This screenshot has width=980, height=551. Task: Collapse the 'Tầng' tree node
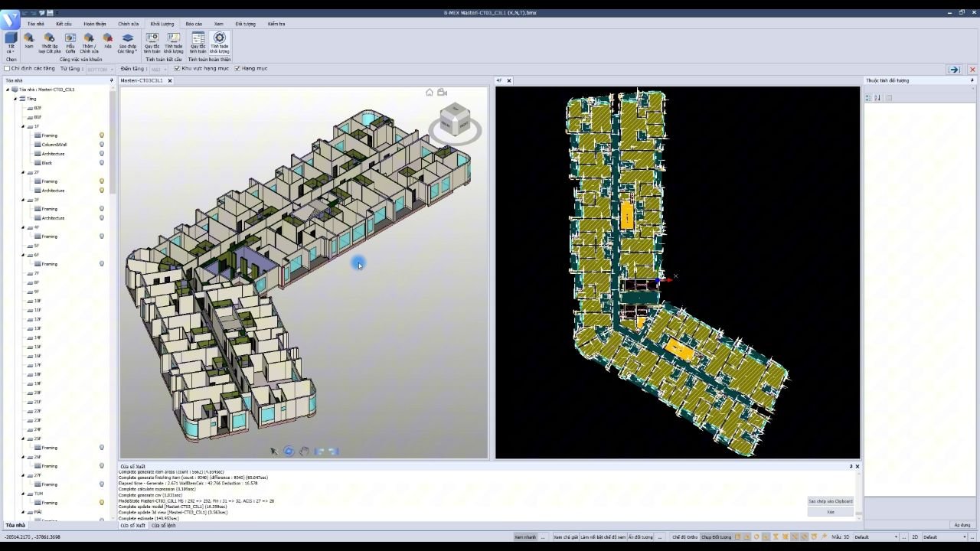click(15, 99)
